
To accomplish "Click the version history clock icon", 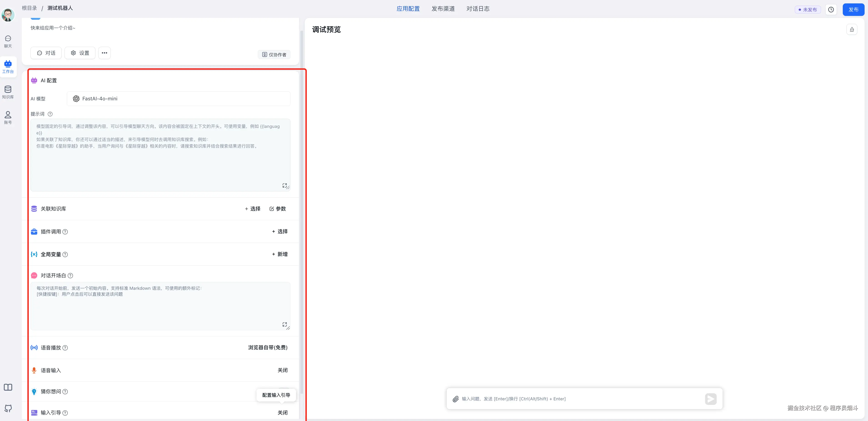I will [831, 10].
